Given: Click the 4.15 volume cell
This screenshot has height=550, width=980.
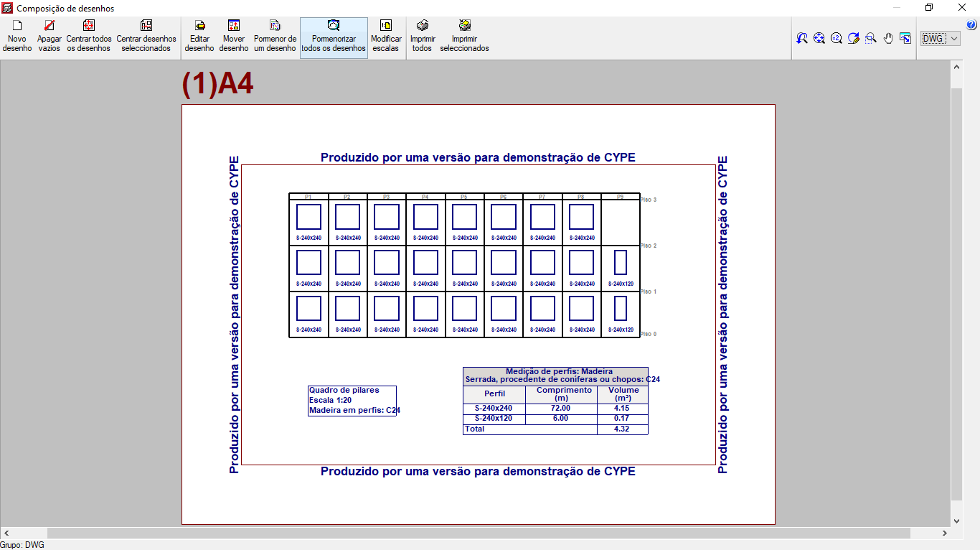Looking at the screenshot, I should (x=622, y=408).
